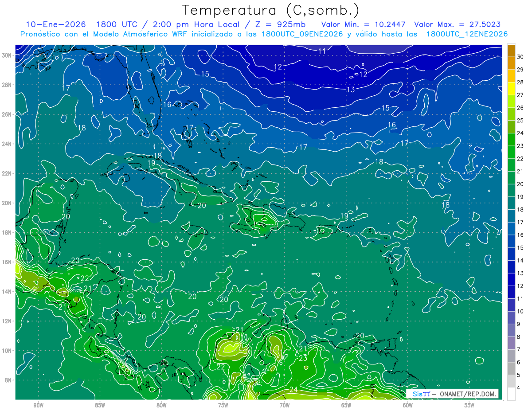Click the longitude tick label "80W"
532x411 pixels.
[161, 405]
